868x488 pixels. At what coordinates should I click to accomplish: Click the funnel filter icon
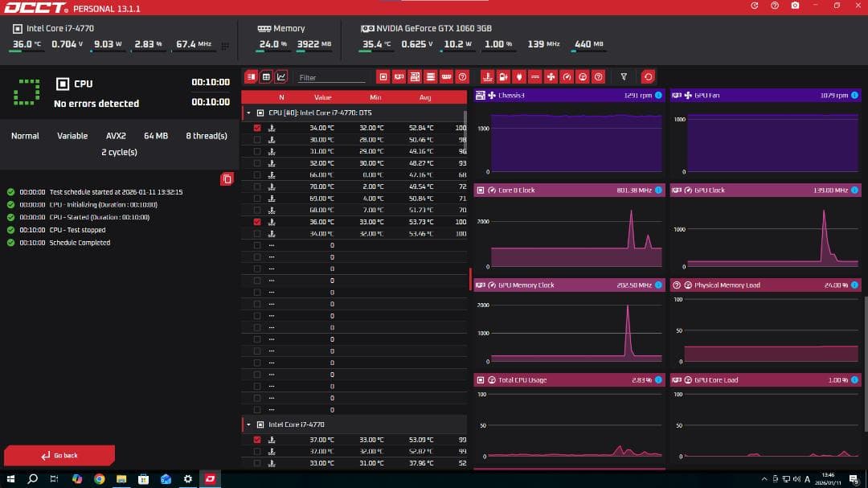(x=624, y=77)
